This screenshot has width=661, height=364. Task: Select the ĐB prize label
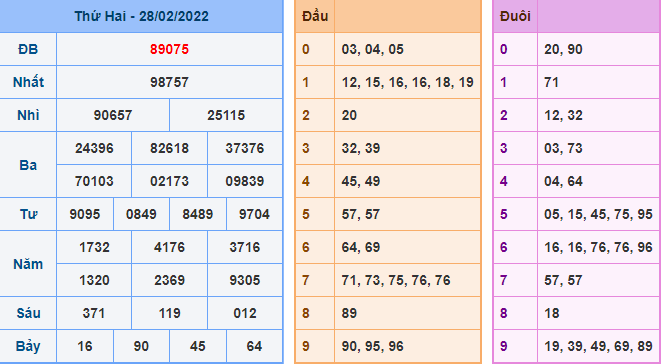[x=28, y=49]
